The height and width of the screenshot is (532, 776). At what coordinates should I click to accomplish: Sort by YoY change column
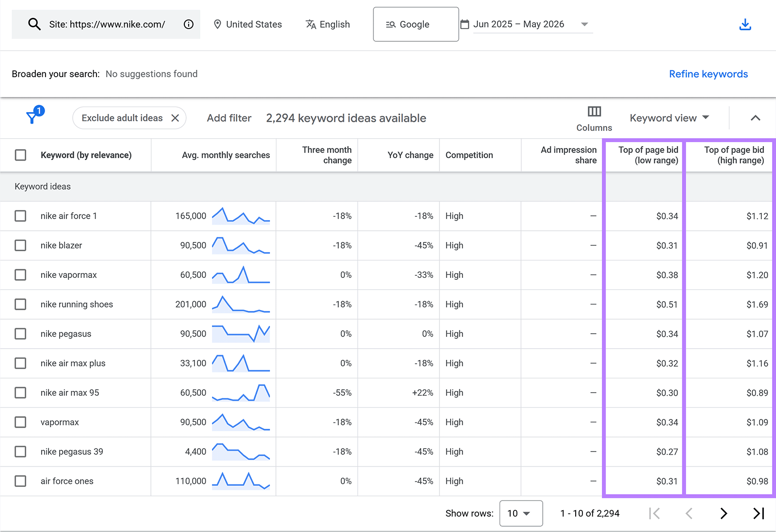410,155
